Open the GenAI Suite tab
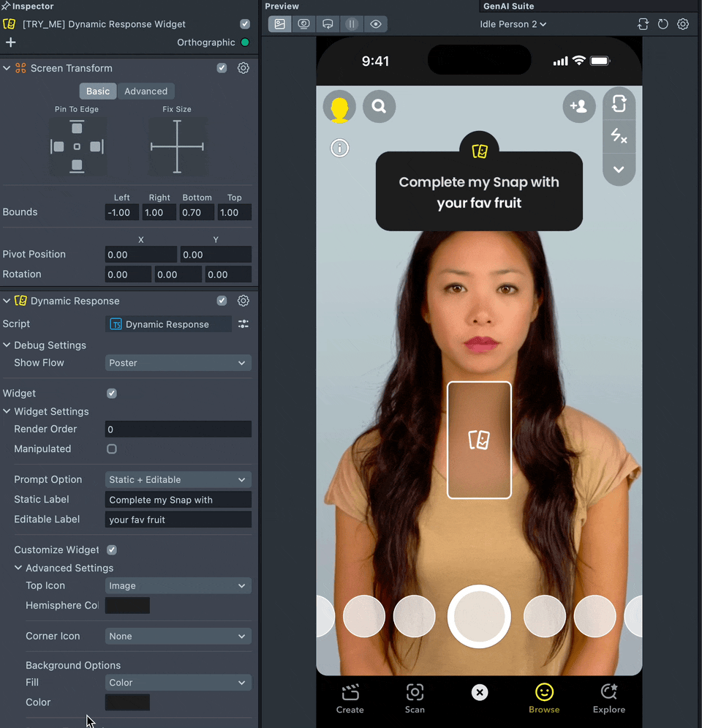The height and width of the screenshot is (728, 702). coord(508,6)
